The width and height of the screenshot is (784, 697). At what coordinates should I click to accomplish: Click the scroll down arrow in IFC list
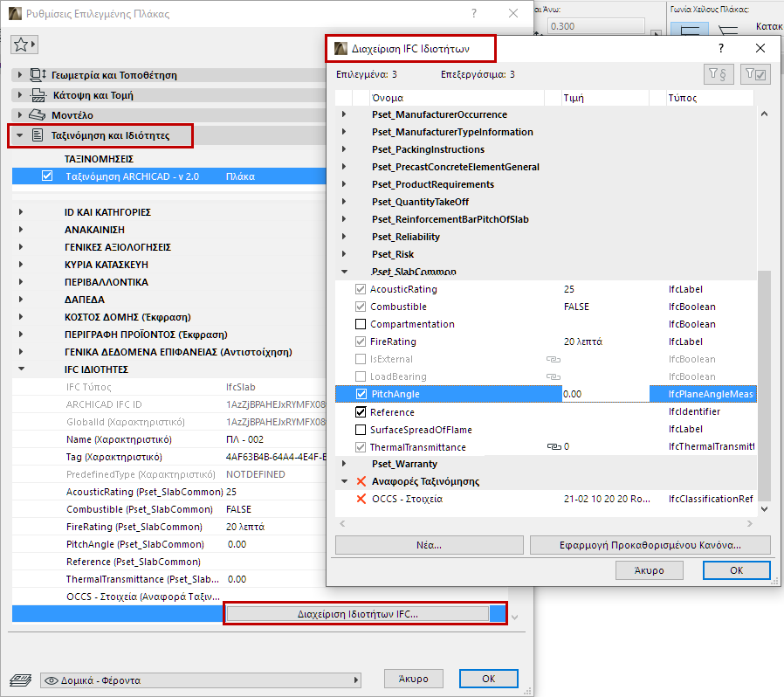click(764, 509)
